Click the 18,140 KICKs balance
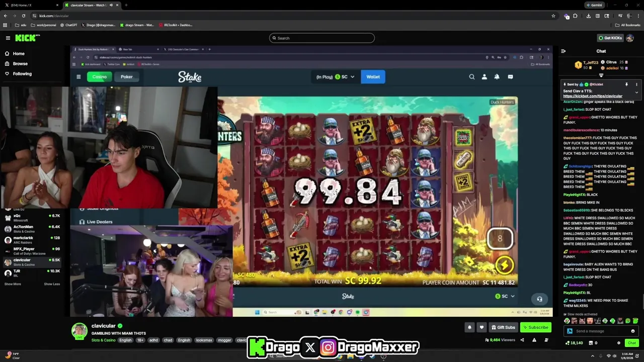This screenshot has height=362, width=644. (574, 343)
